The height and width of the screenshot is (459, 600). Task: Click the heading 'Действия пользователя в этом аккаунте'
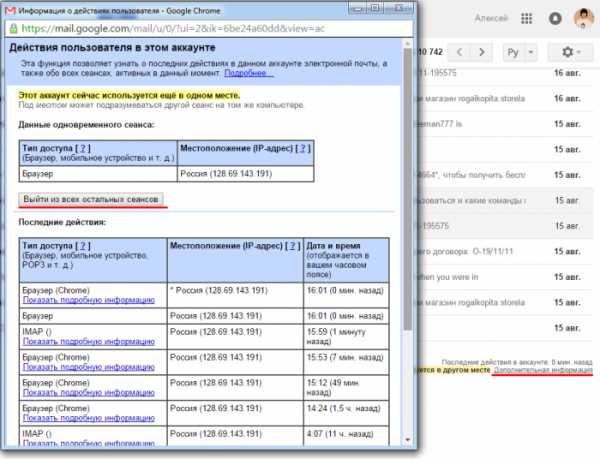(112, 48)
